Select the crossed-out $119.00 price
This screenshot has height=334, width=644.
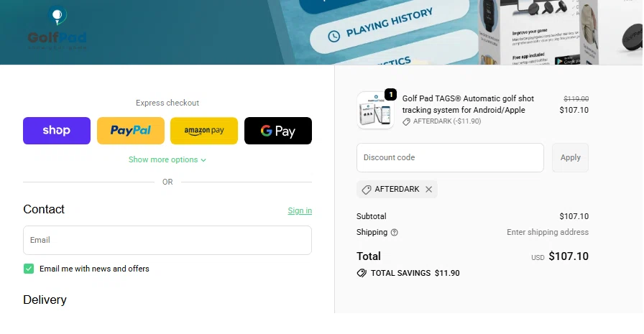[x=576, y=99]
